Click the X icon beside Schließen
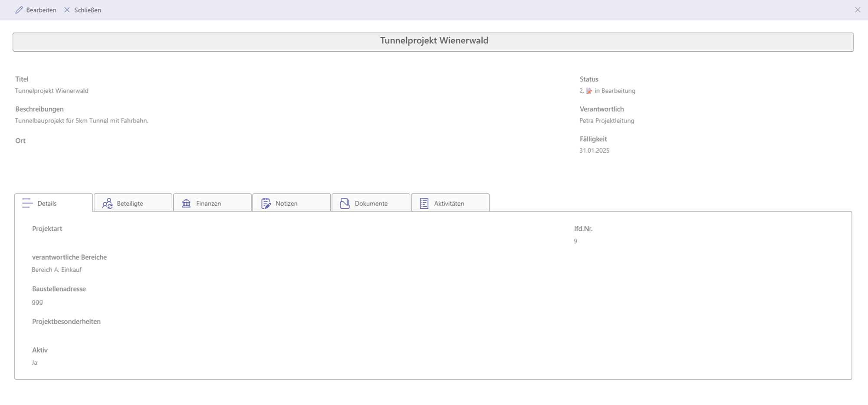The image size is (868, 405). pos(67,10)
